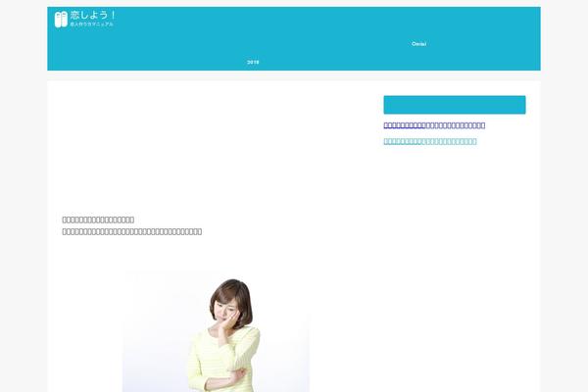Open the purple underlined sidebar link
Image resolution: width=588 pixels, height=392 pixels.
pyautogui.click(x=434, y=125)
